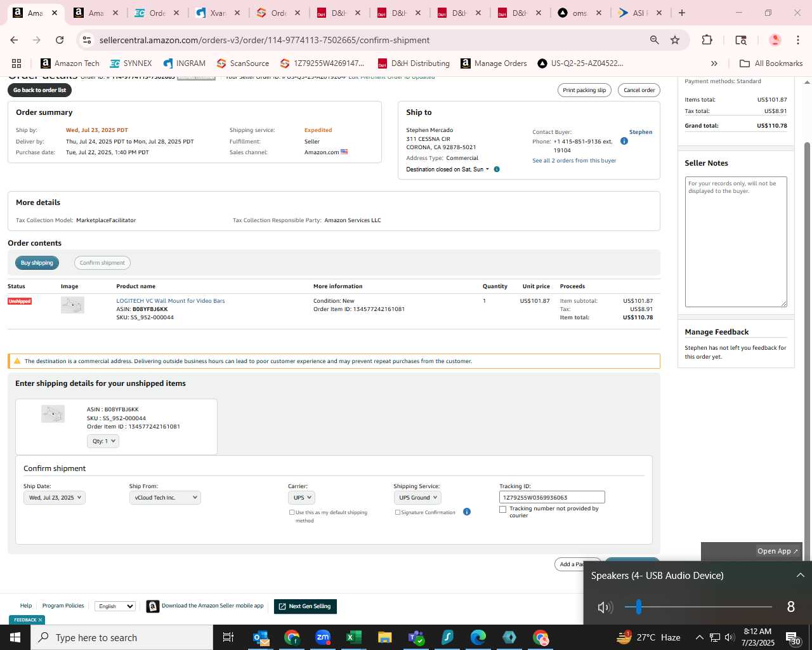
Task: Open Microsoft Teams from the taskbar
Action: tap(416, 637)
